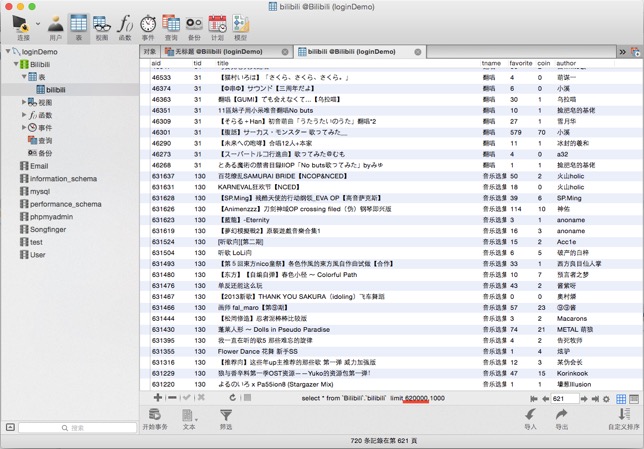Go to the first page of records
The height and width of the screenshot is (449, 644).
[534, 399]
